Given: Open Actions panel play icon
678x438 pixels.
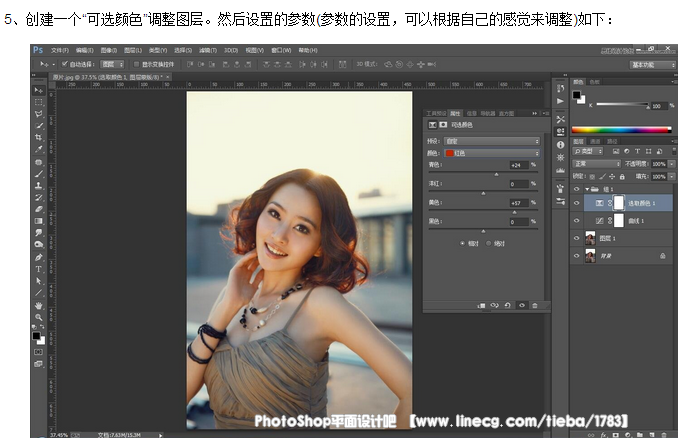Looking at the screenshot, I should coord(560,101).
